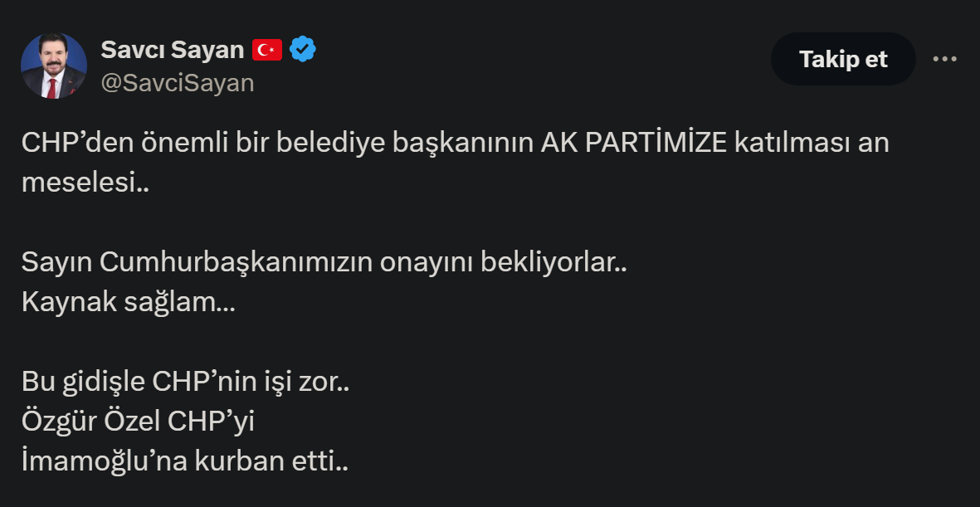Click the words AK PARTİMİZE in the tweet
980x507 pixels.
point(633,144)
